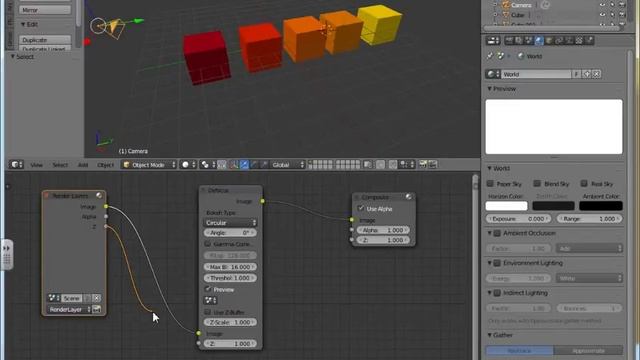Image resolution: width=640 pixels, height=360 pixels.
Task: Click the Duplicate button in tool shelf
Action: coord(44,40)
